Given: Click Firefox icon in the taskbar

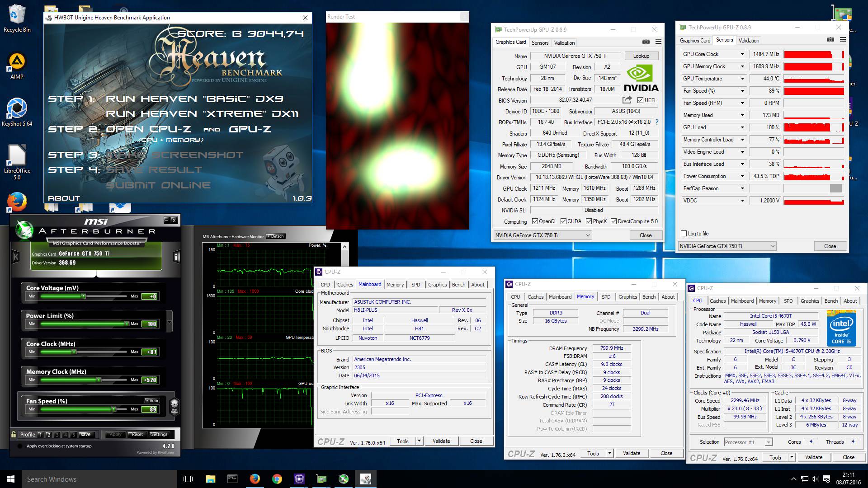Looking at the screenshot, I should coord(255,479).
